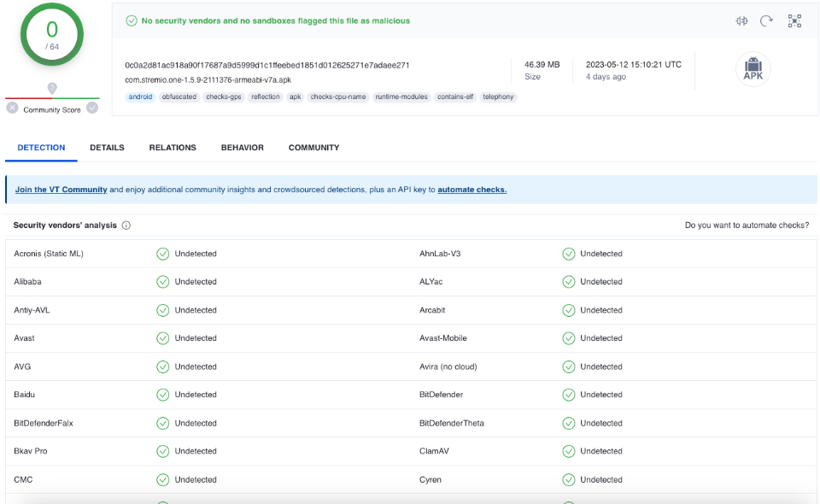Click the Avast undetected check icon
This screenshot has width=820, height=504.
[162, 338]
